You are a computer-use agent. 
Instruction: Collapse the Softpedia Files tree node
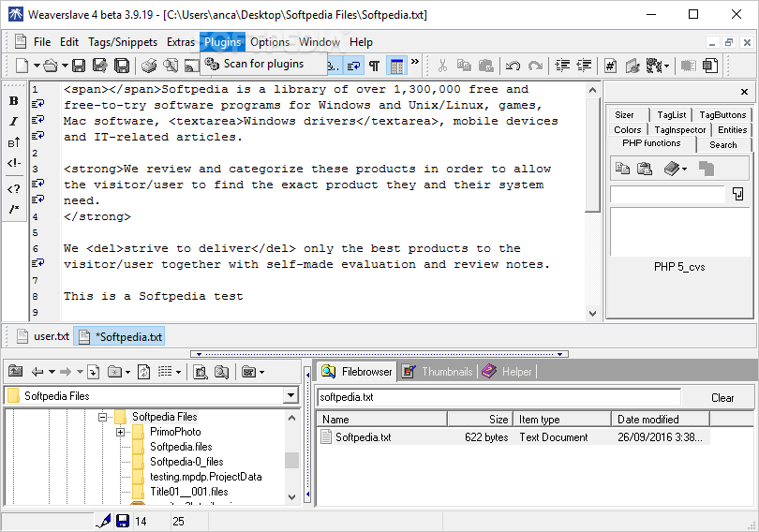tap(103, 417)
